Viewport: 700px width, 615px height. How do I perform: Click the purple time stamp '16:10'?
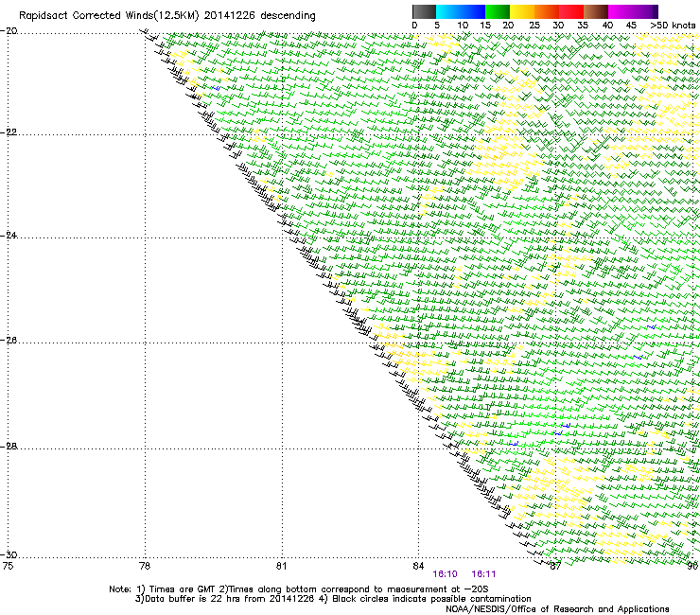446,574
